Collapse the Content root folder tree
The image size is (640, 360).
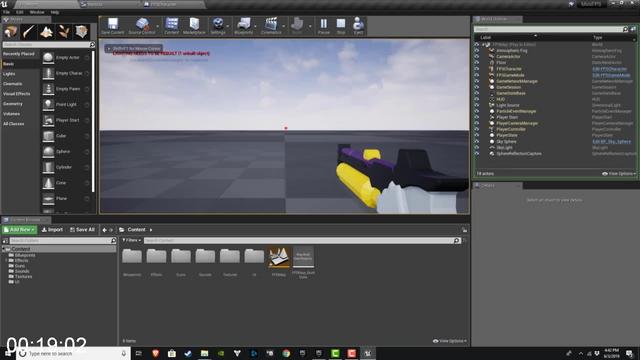pos(4,249)
